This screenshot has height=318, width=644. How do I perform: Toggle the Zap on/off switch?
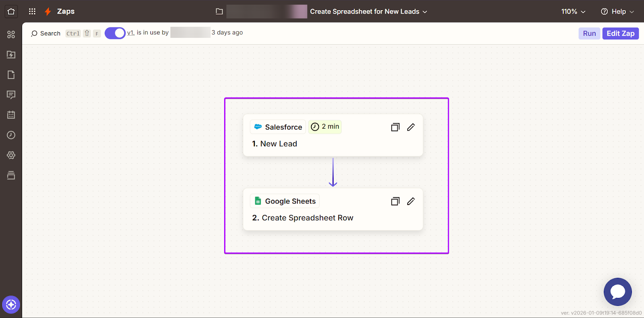(x=115, y=33)
